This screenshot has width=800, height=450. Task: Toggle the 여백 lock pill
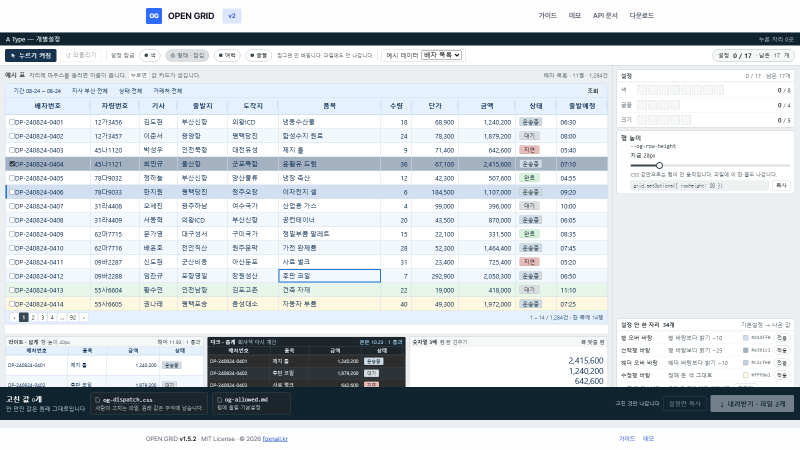(x=227, y=55)
